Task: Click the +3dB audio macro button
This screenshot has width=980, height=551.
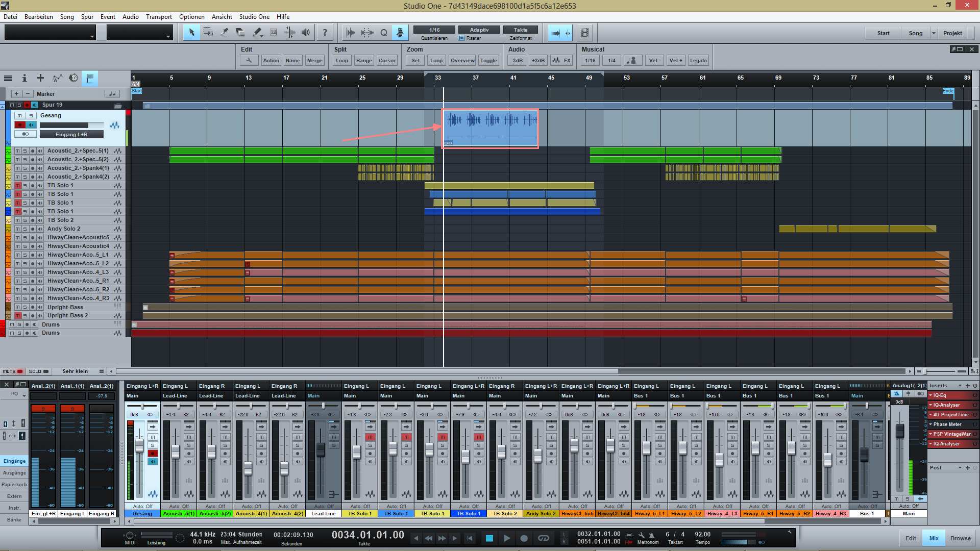Action: pyautogui.click(x=538, y=60)
